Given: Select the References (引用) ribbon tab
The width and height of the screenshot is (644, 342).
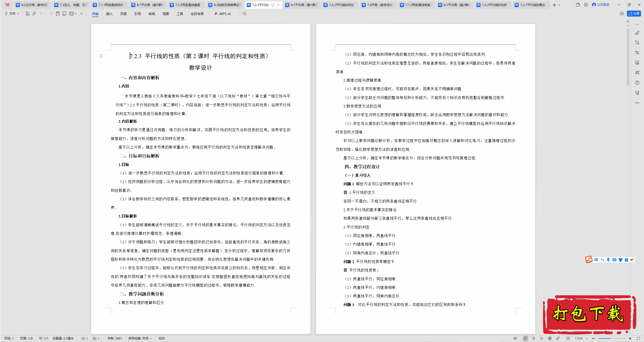Looking at the screenshot, I should (138, 14).
